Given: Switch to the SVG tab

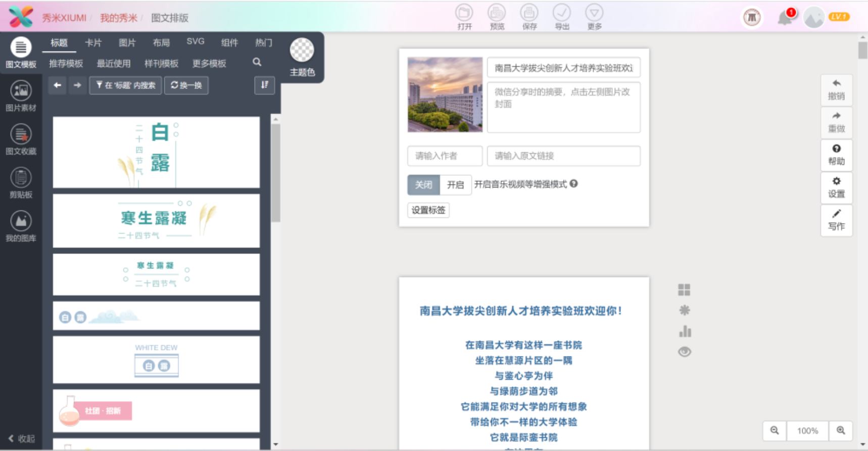Looking at the screenshot, I should [x=196, y=42].
